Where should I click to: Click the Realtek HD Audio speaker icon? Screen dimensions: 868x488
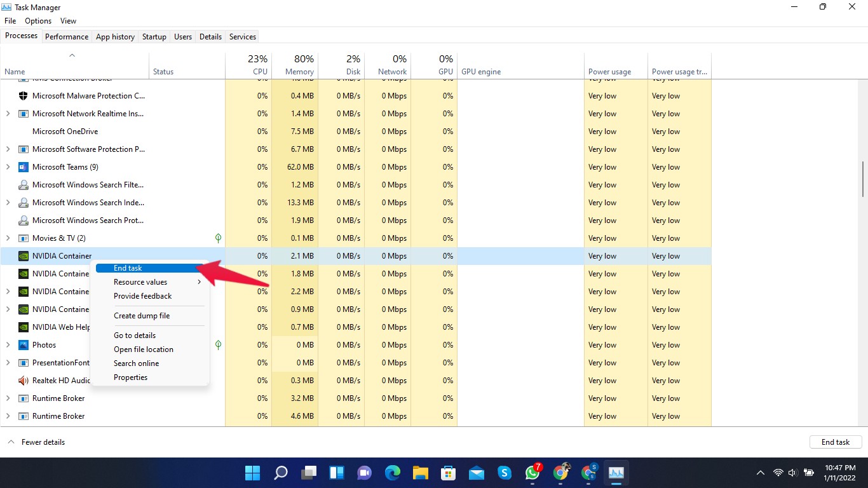[24, 381]
